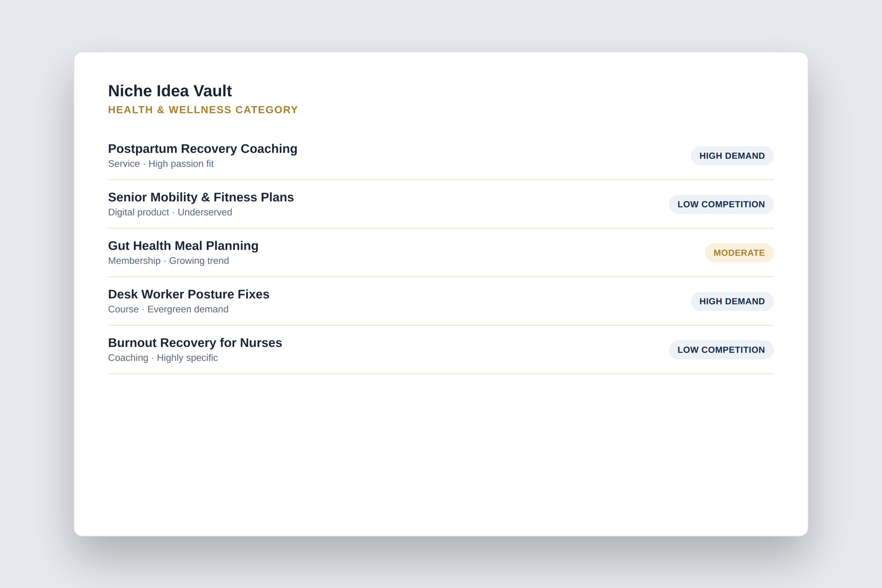This screenshot has width=882, height=588.
Task: Click Low Competition badge for Burnout Recovery
Action: (x=721, y=350)
